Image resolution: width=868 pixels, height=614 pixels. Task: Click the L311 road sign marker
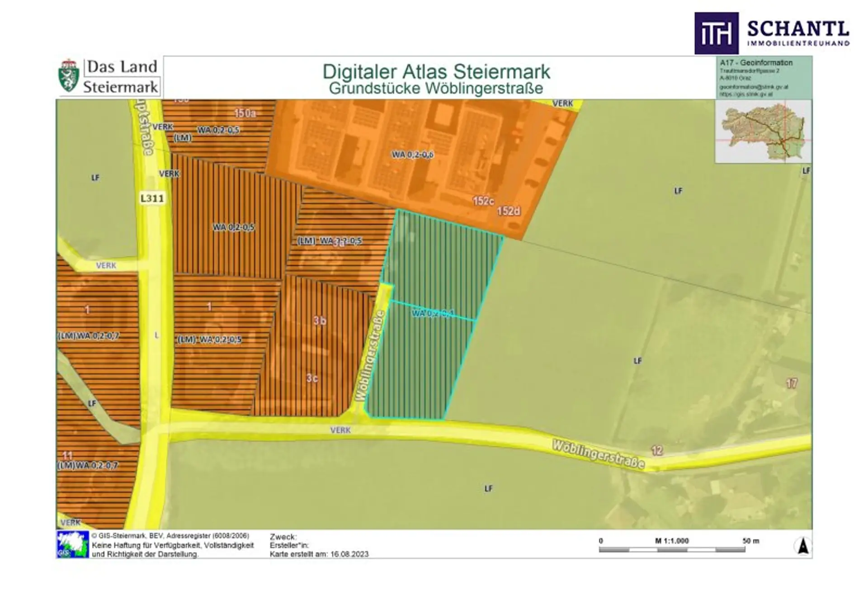click(x=152, y=198)
